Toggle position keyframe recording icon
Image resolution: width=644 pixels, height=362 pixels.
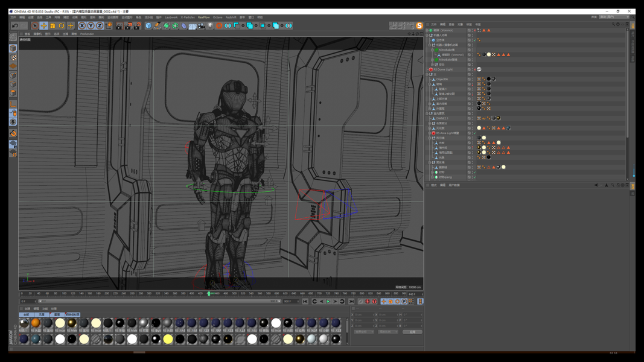pos(384,301)
